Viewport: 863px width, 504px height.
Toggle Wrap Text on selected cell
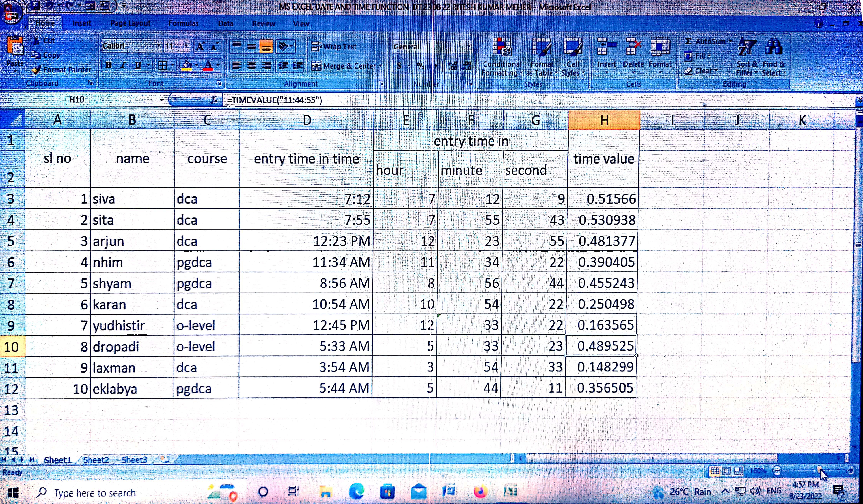pyautogui.click(x=334, y=47)
